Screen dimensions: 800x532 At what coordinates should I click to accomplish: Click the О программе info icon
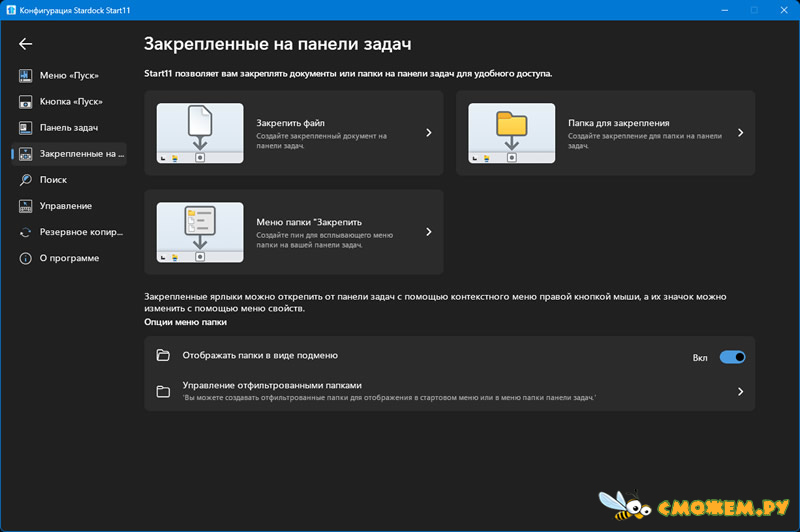pyautogui.click(x=26, y=258)
